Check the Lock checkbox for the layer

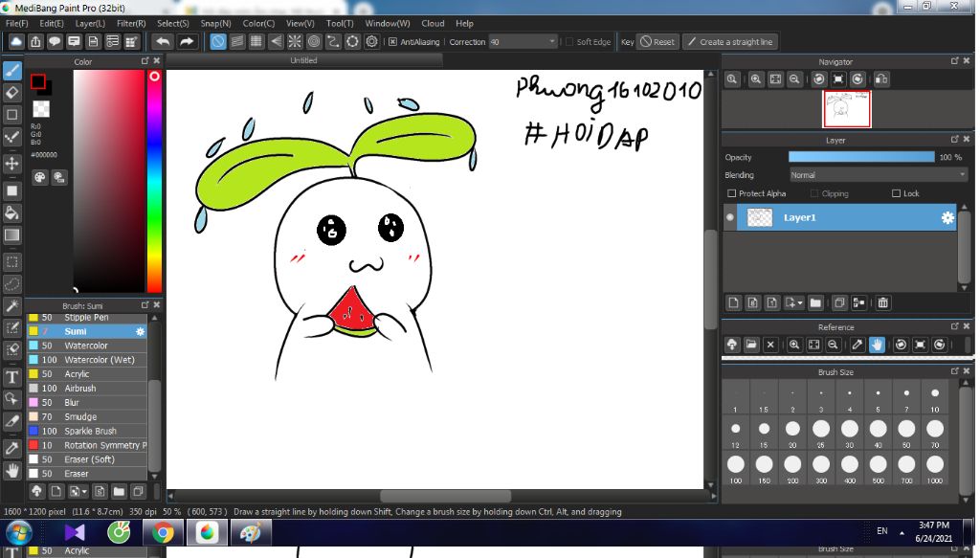pos(896,193)
